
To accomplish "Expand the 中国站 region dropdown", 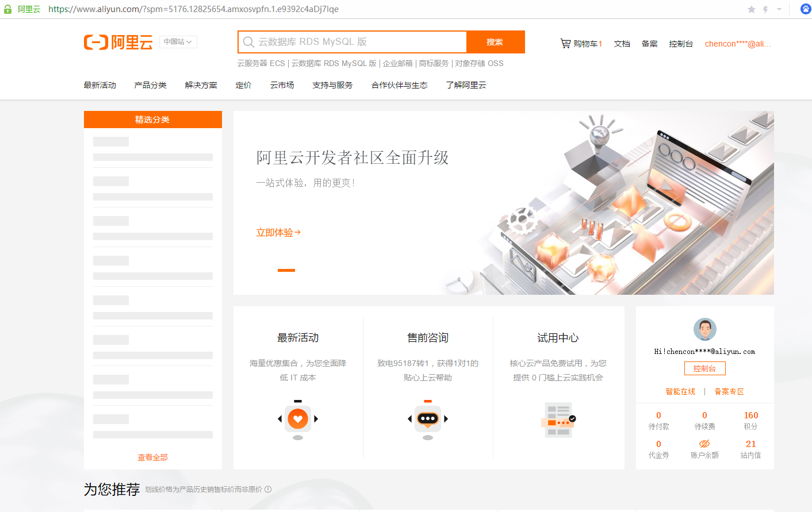I will 178,42.
